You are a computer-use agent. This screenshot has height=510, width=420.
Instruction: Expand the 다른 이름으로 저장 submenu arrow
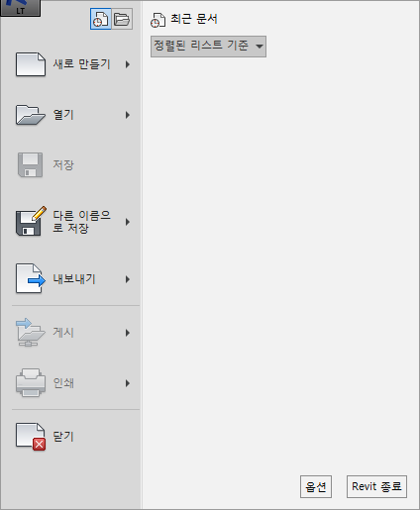tap(128, 222)
